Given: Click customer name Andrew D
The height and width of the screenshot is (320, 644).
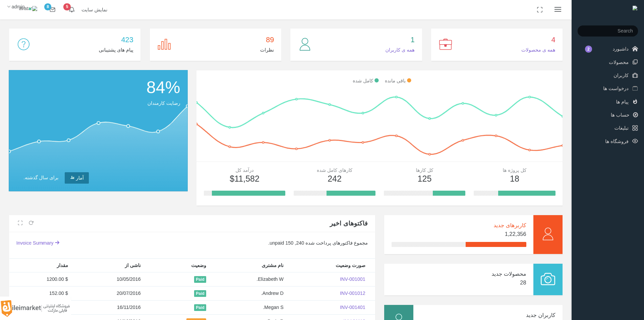Looking at the screenshot, I should point(272,293).
